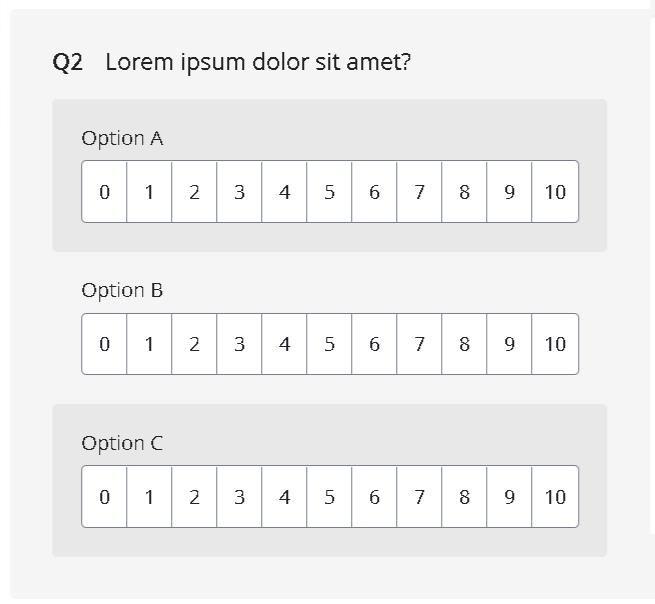
Task: Choose 3 on the Option A scale
Action: pos(239,192)
